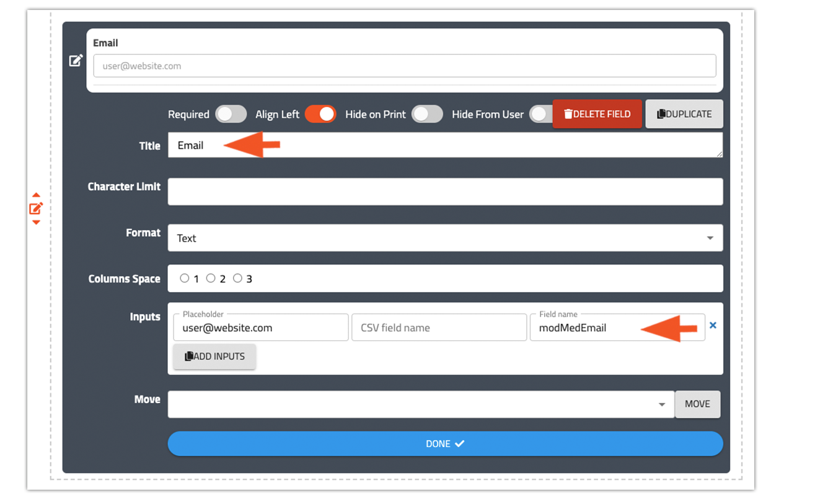Toggle the Hide From User switch
This screenshot has width=820, height=504.
tap(540, 114)
